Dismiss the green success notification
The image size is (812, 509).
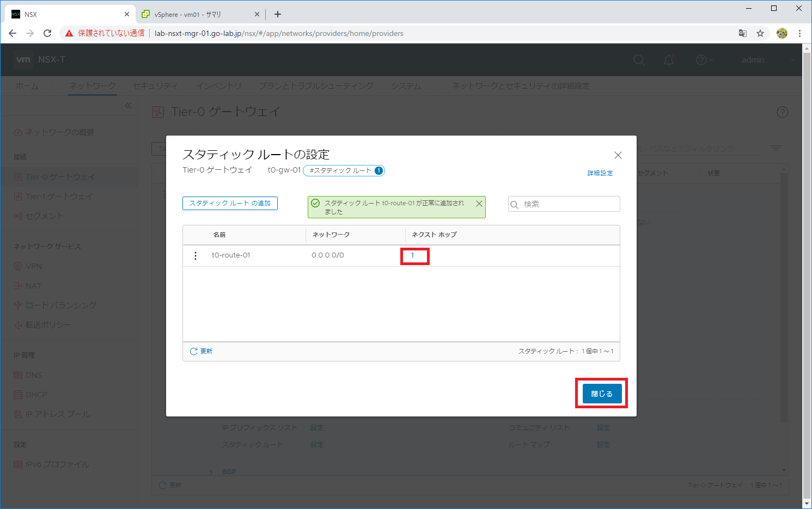479,204
